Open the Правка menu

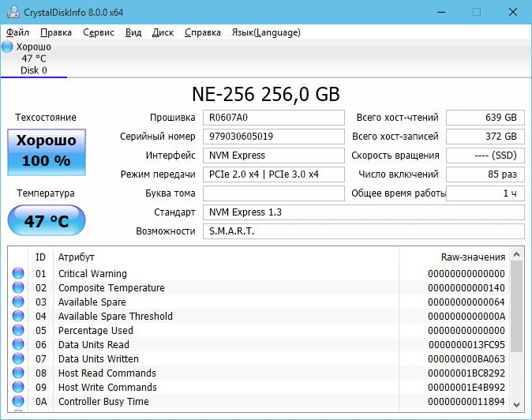click(x=56, y=32)
